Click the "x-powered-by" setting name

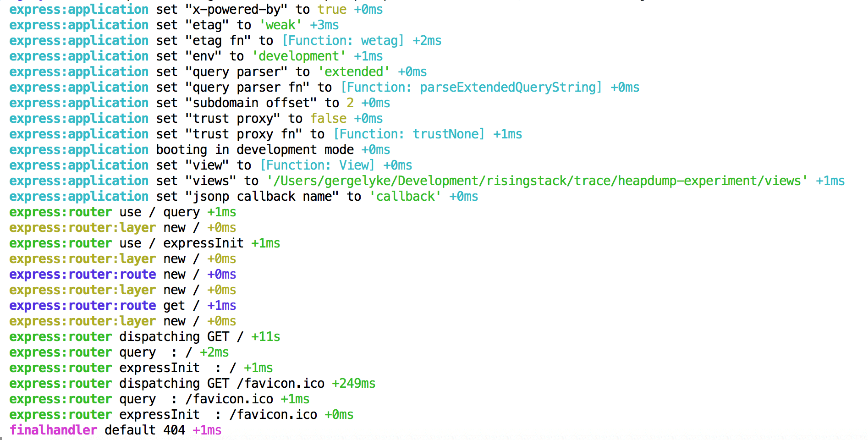tap(236, 10)
